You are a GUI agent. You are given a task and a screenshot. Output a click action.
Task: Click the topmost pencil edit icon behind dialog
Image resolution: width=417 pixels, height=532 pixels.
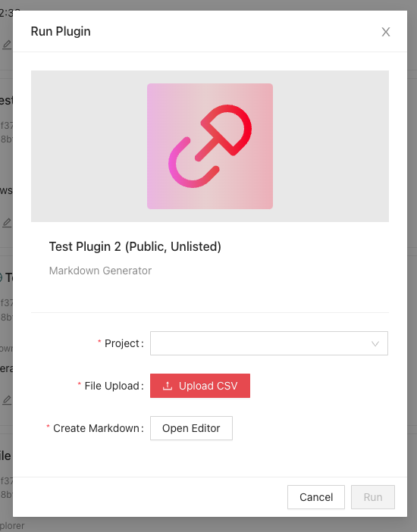[x=7, y=45]
